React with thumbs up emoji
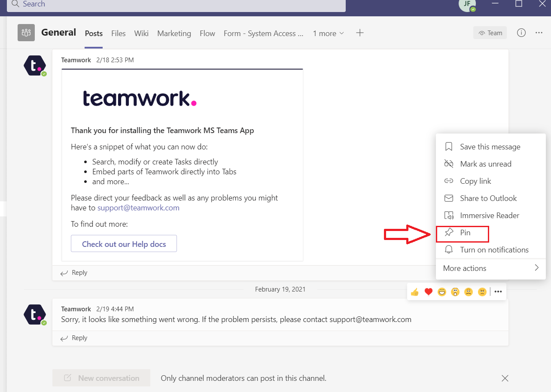551x392 pixels. [x=414, y=292]
